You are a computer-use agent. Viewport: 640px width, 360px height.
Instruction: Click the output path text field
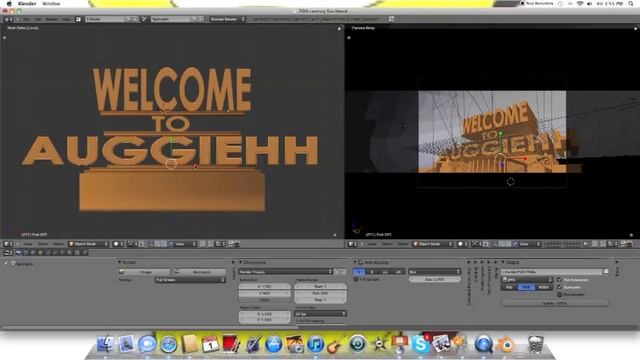tap(552, 271)
